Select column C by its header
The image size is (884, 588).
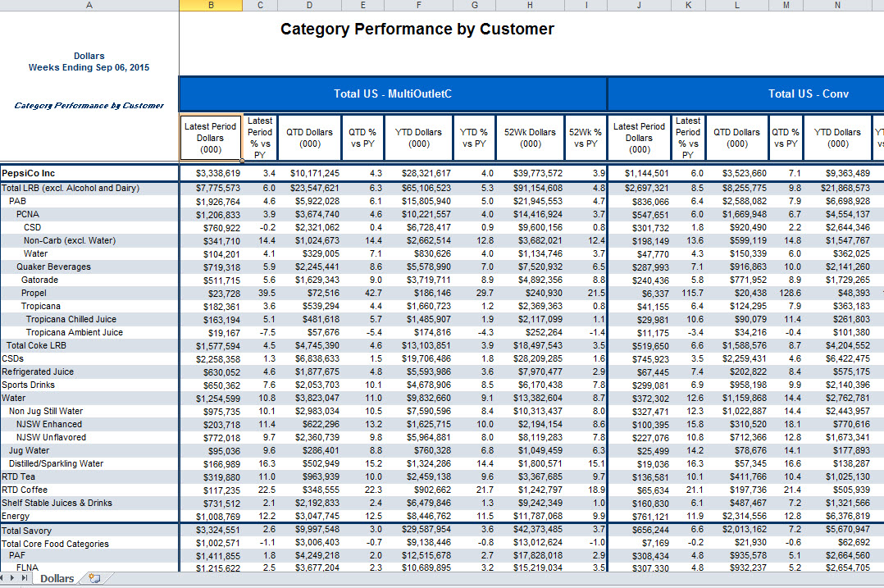pos(260,5)
